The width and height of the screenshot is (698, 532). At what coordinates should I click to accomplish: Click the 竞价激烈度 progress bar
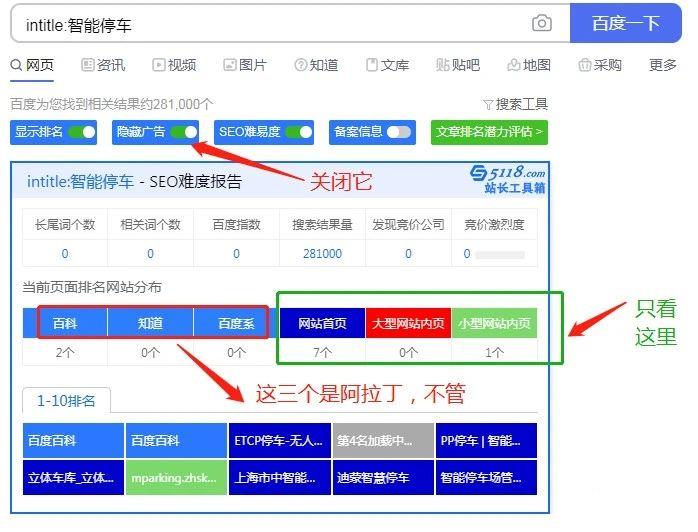tap(500, 255)
